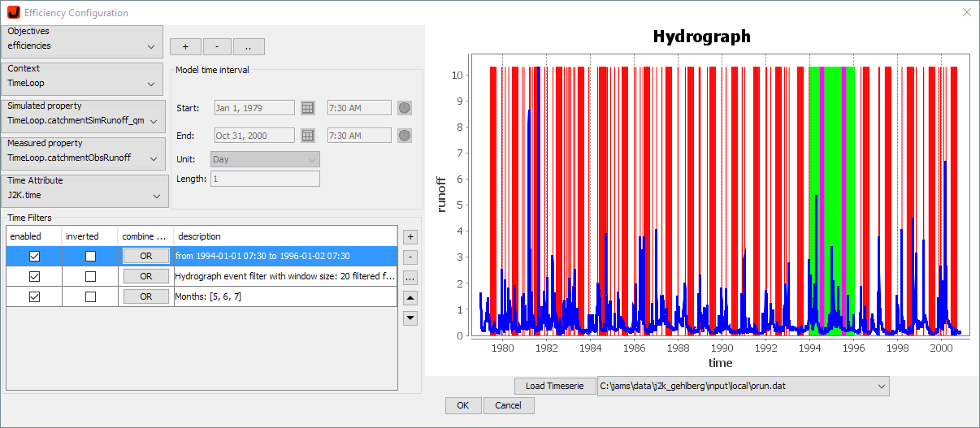Open the End date calendar picker
Viewport: 980px width, 428px height.
point(307,136)
